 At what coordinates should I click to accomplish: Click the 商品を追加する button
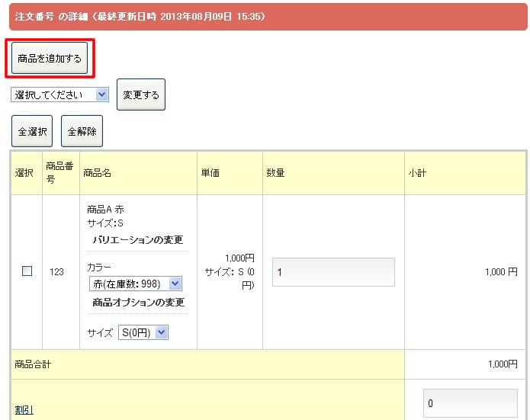[50, 58]
